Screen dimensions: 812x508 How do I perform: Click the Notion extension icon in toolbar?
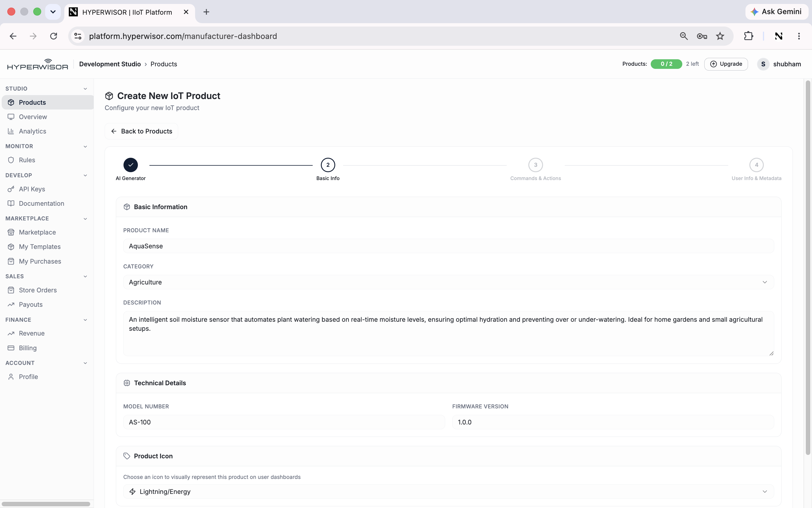pyautogui.click(x=778, y=36)
